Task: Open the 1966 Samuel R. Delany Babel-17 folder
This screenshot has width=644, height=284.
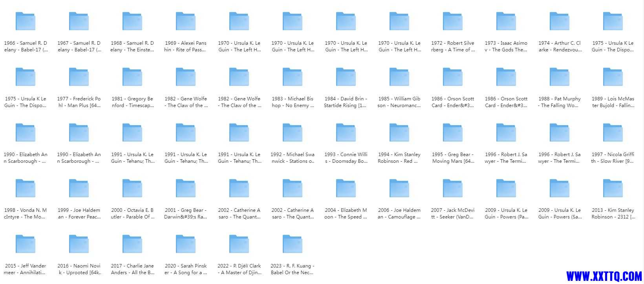Action: coord(26,21)
